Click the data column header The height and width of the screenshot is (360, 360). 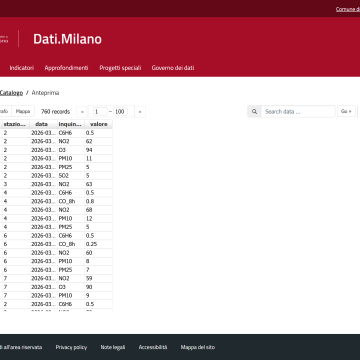[43, 124]
